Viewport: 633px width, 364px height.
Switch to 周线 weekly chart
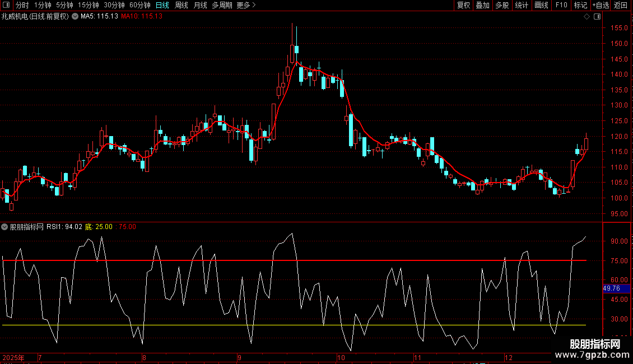pos(181,5)
